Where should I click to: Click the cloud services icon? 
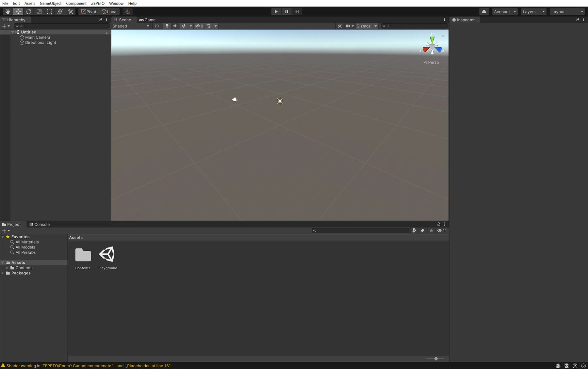pyautogui.click(x=484, y=11)
